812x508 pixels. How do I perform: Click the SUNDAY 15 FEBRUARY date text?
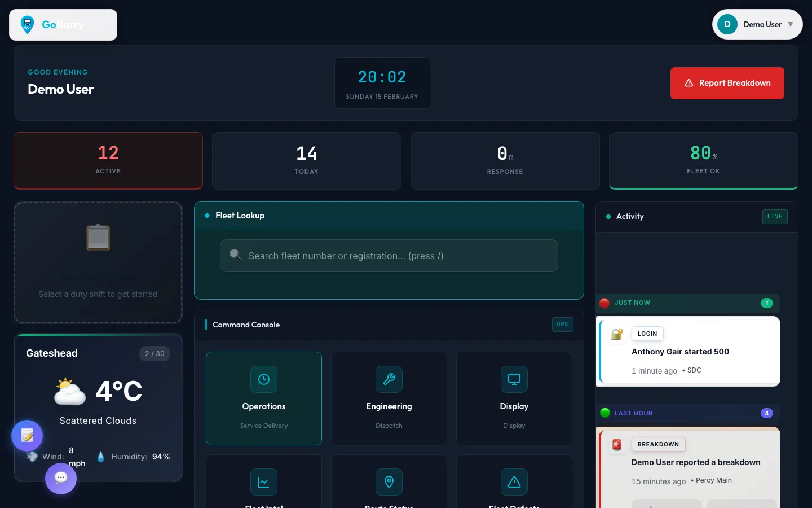point(382,97)
